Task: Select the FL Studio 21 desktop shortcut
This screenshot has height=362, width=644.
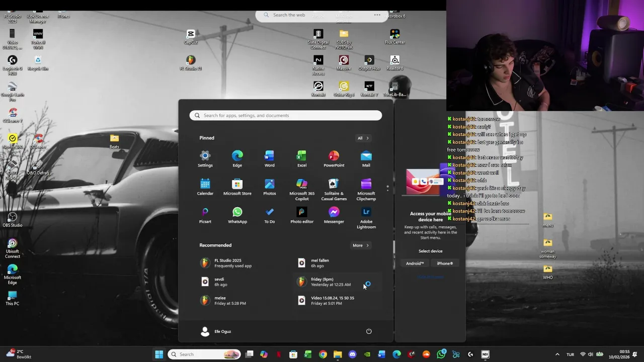Action: (191, 63)
